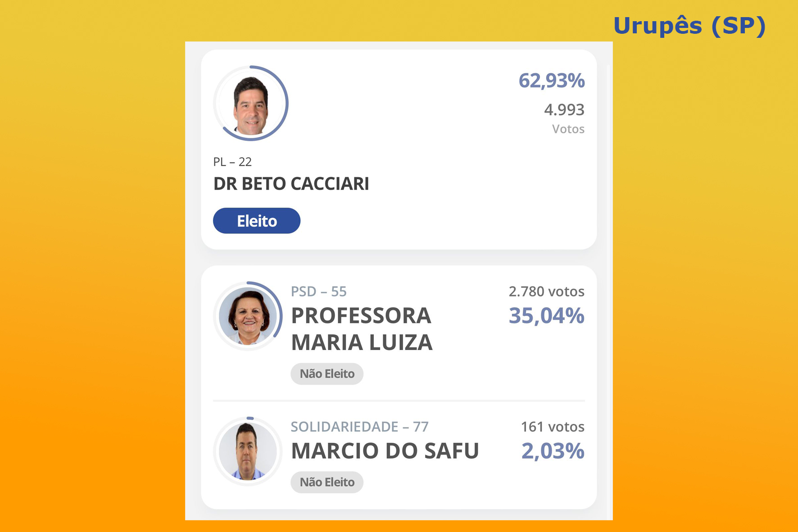Click the 4.993 Votos count
Screen dimensions: 798x532
pyautogui.click(x=564, y=119)
